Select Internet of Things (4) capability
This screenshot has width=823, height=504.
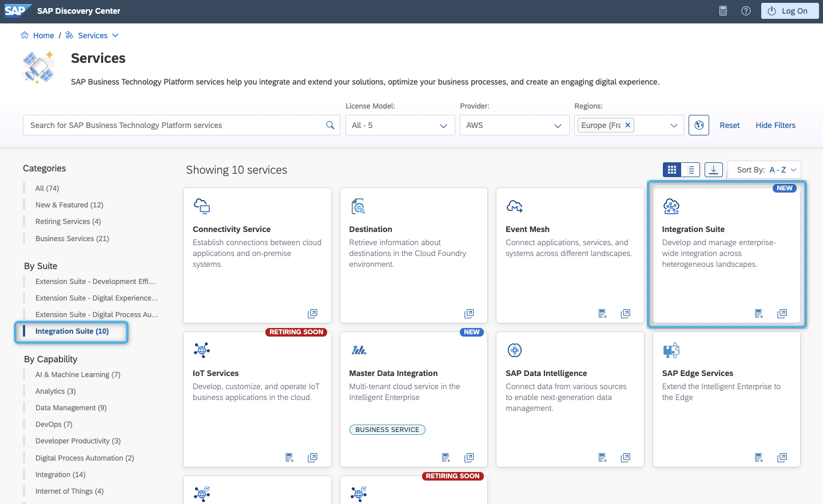click(70, 491)
